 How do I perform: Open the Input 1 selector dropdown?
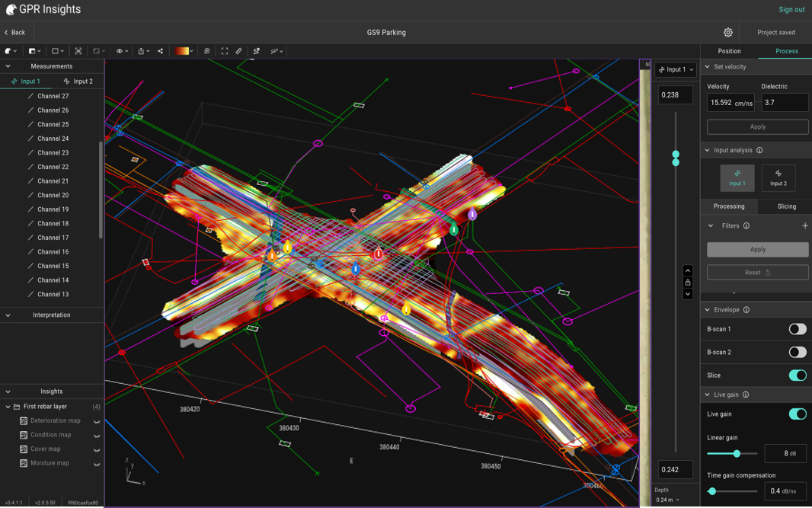pos(676,70)
